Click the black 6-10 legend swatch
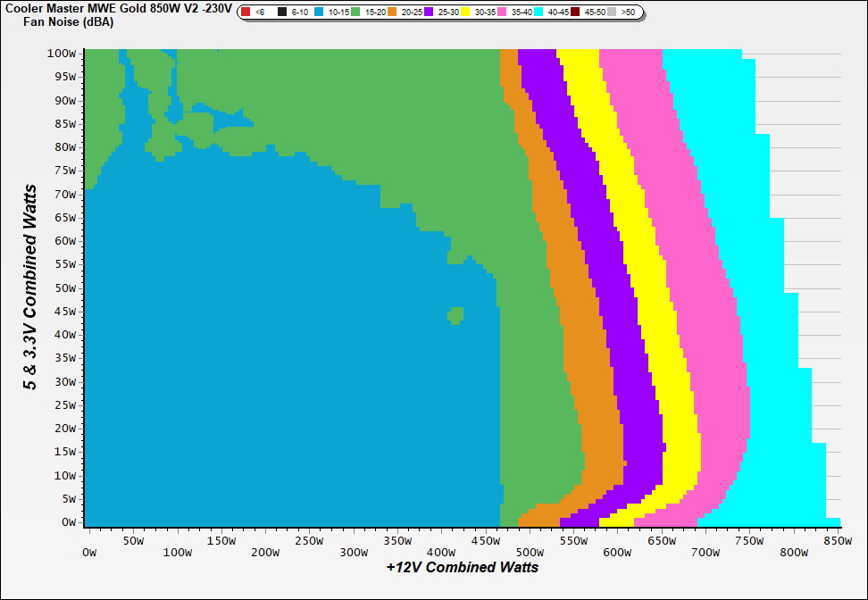Image resolution: width=868 pixels, height=600 pixels. coord(282,12)
